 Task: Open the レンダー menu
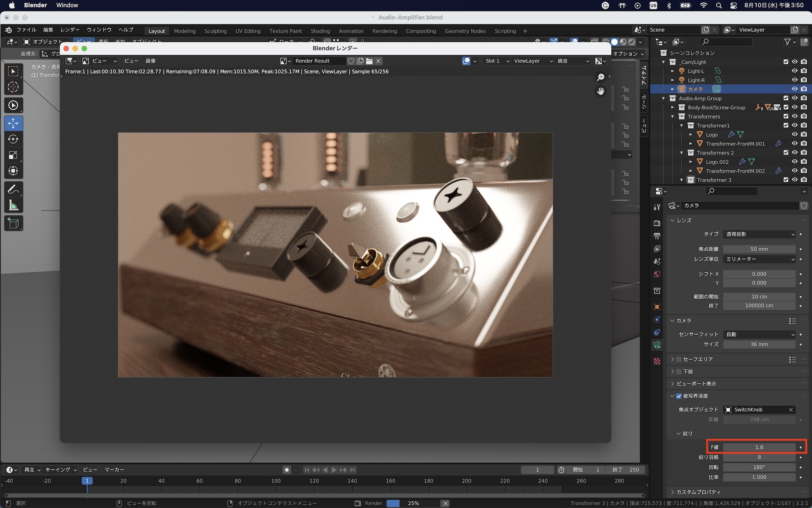click(x=70, y=30)
